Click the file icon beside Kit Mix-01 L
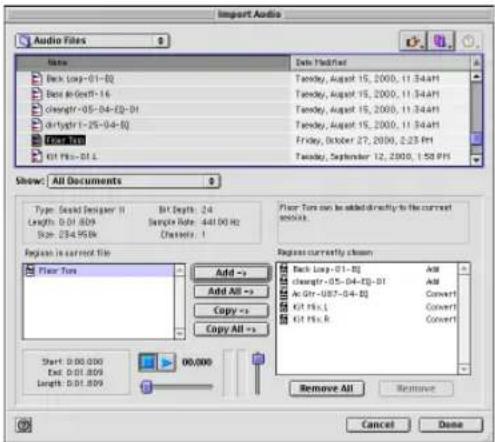 coord(37,156)
